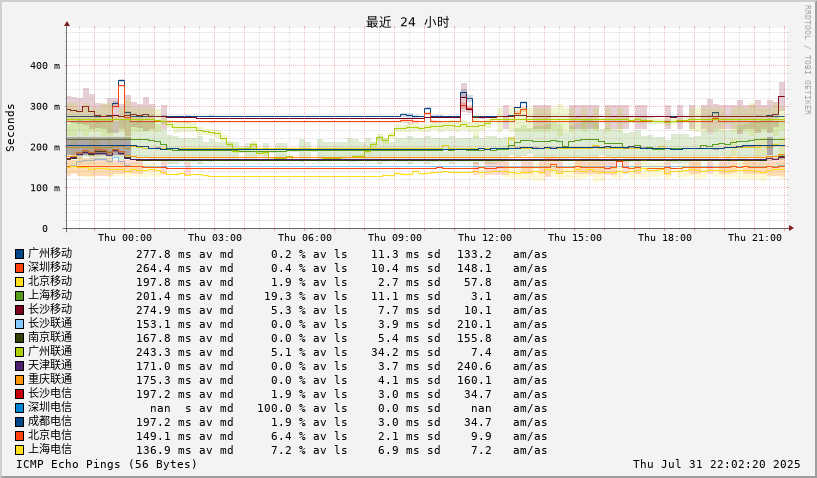
Task: Click the 南京联通 legend color swatch
Action: coord(19,338)
